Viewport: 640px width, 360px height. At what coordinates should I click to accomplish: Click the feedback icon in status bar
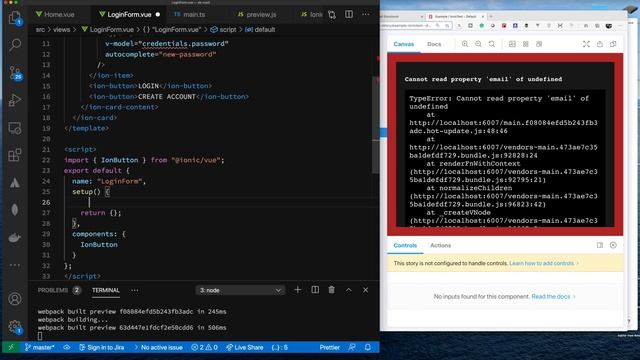(x=352, y=347)
